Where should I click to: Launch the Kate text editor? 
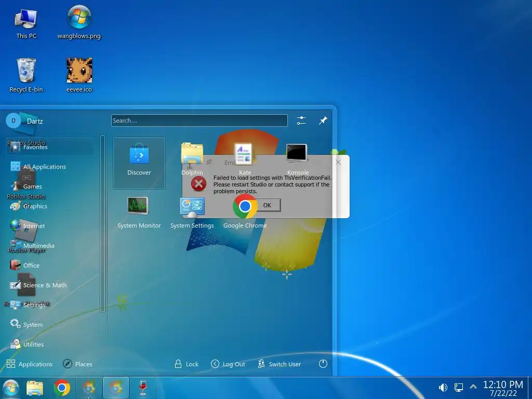point(245,159)
